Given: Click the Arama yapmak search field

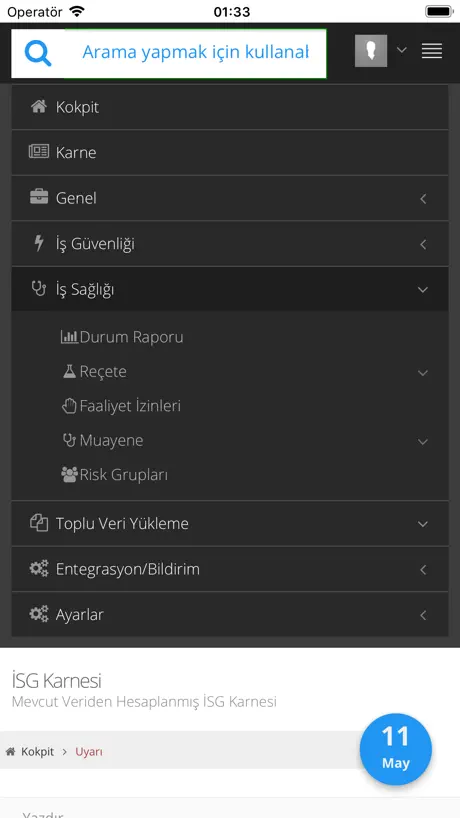Looking at the screenshot, I should (196, 53).
